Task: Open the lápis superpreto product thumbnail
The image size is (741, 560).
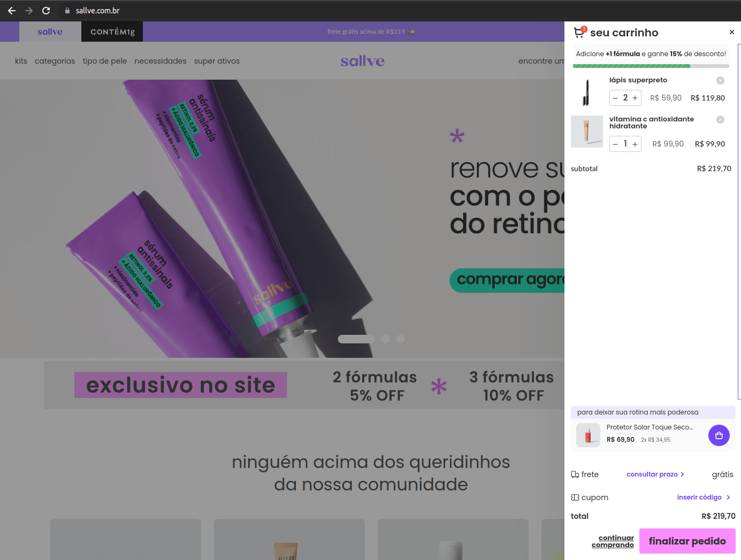Action: 586,93
